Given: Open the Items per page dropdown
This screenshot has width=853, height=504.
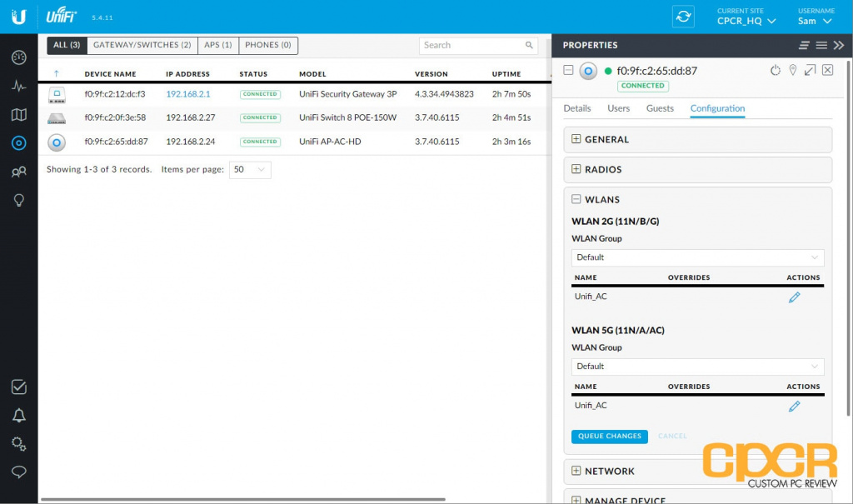Looking at the screenshot, I should pos(250,170).
